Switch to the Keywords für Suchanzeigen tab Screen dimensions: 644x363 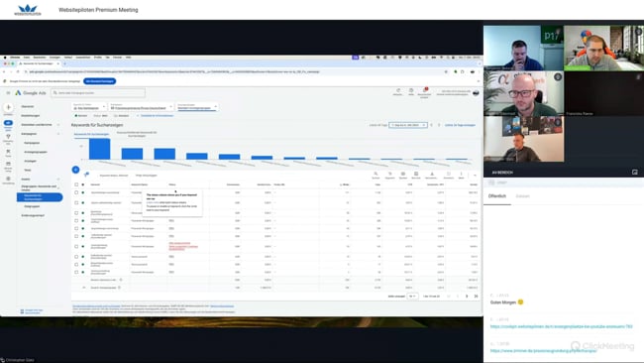point(91,134)
